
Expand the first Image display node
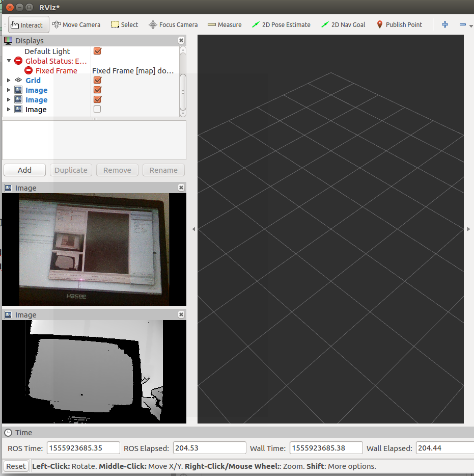(x=9, y=90)
